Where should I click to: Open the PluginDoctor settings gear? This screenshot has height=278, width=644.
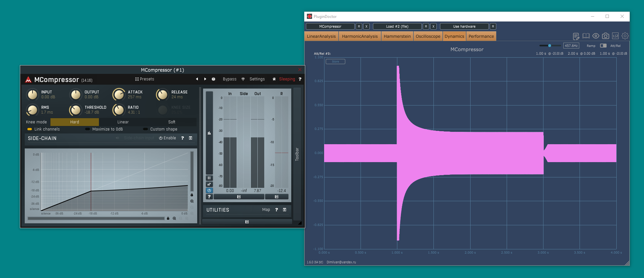click(x=625, y=36)
